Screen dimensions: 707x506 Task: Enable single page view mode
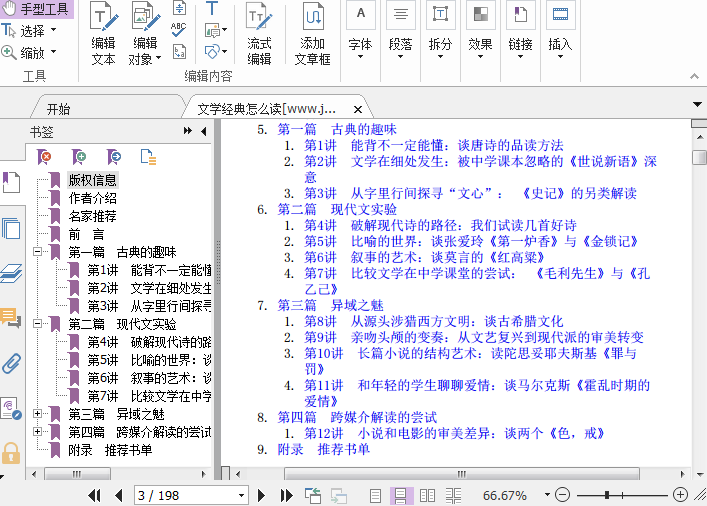point(375,496)
